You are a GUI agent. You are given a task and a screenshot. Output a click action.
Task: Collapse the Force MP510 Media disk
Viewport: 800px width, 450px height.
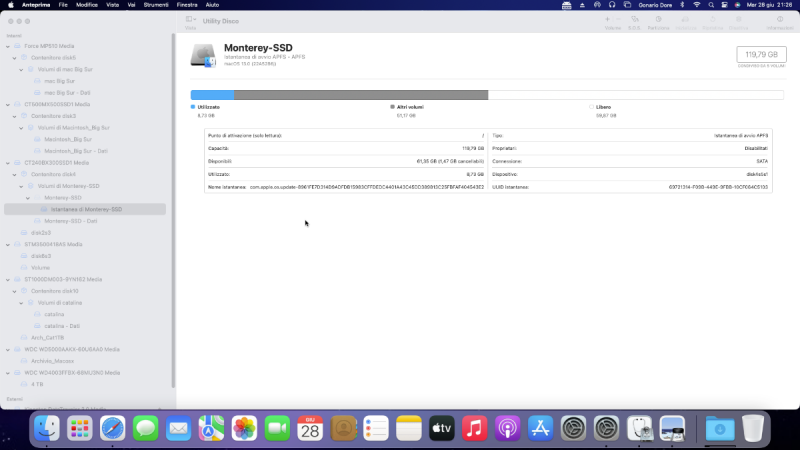8,46
